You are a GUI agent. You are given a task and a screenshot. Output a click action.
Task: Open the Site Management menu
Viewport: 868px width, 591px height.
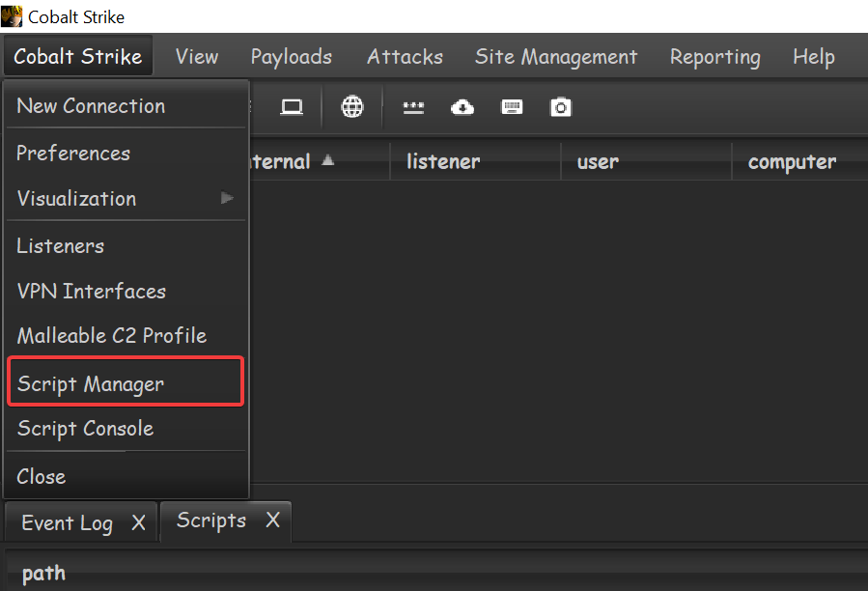[x=556, y=57]
